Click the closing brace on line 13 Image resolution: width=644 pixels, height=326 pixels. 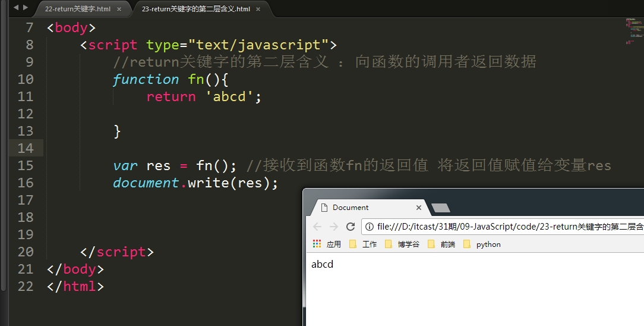117,131
